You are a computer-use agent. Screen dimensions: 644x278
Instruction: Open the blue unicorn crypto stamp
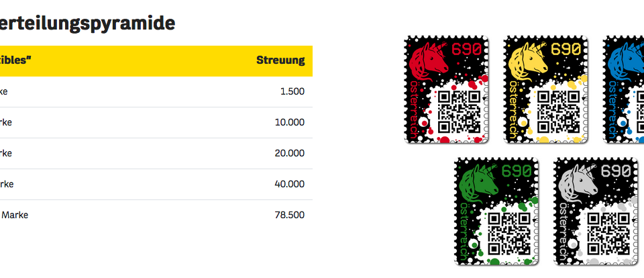[x=623, y=90]
